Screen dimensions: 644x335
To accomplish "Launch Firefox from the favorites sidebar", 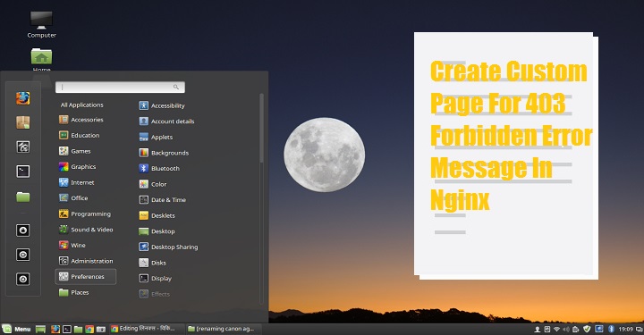I will coord(23,98).
